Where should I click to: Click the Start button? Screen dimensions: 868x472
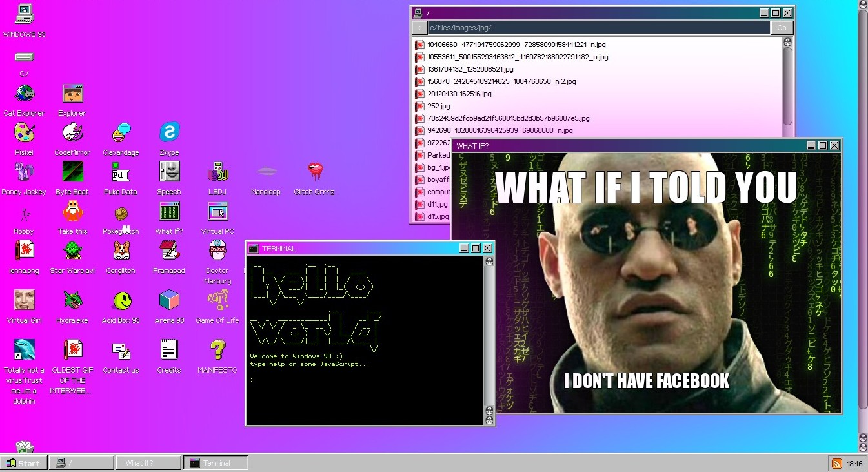coord(23,463)
